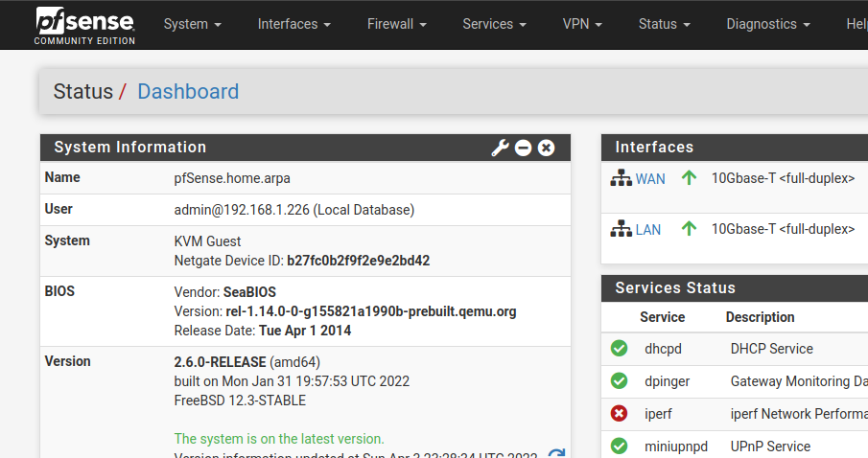This screenshot has height=458, width=868.
Task: Click the pfSense Community Edition logo
Action: [x=85, y=25]
